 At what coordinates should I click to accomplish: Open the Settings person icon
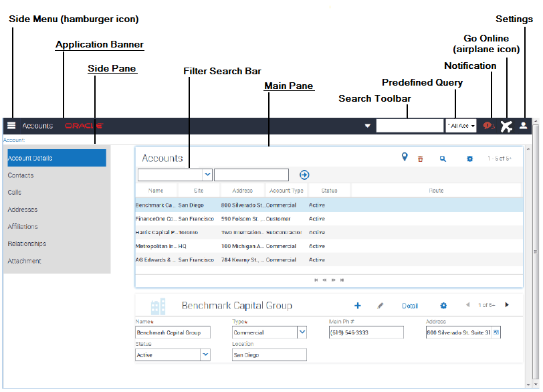523,126
